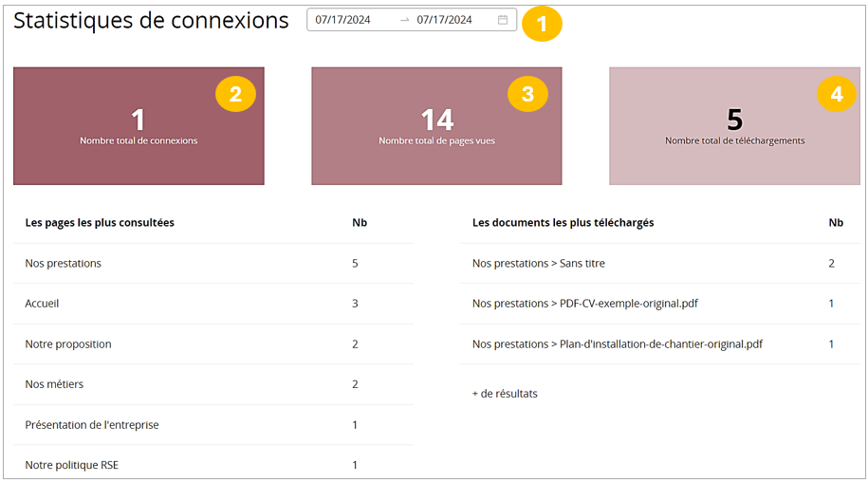
Task: Select the 'Nos métiers' row
Action: (55, 384)
